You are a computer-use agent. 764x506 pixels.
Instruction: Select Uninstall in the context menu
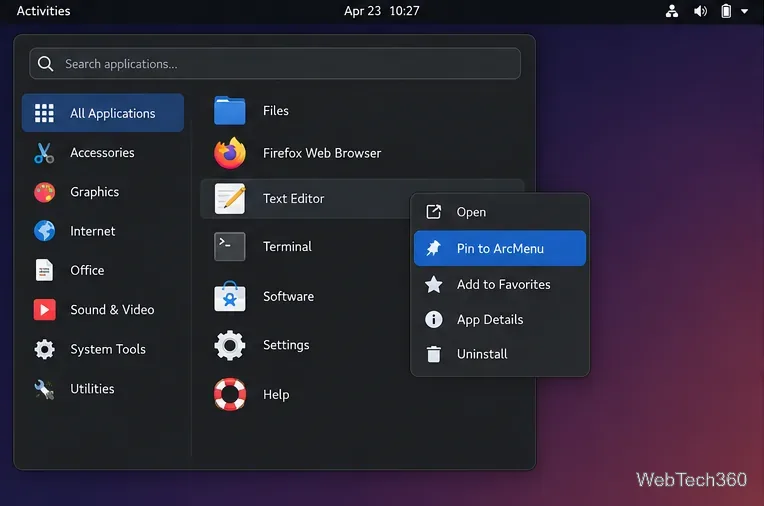pyautogui.click(x=500, y=354)
